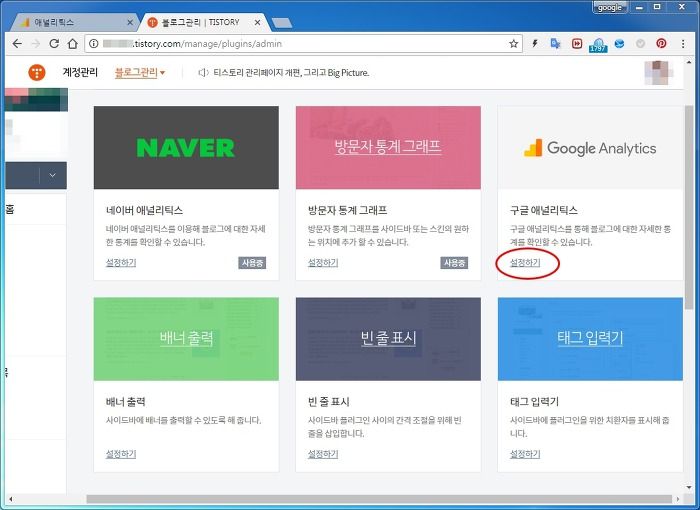Click the gray circular extension icon
This screenshot has height=510, width=700.
(640, 43)
